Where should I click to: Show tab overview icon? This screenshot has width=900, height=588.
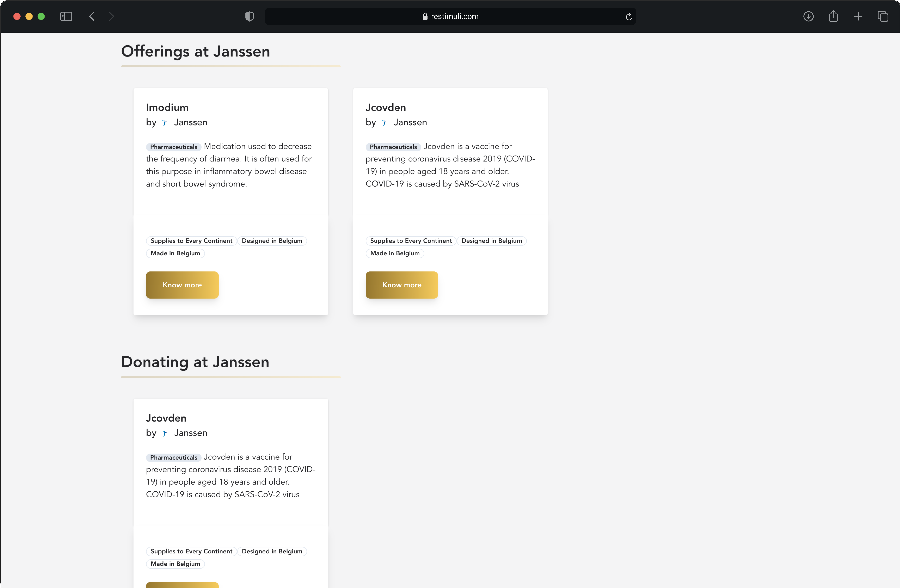883,16
